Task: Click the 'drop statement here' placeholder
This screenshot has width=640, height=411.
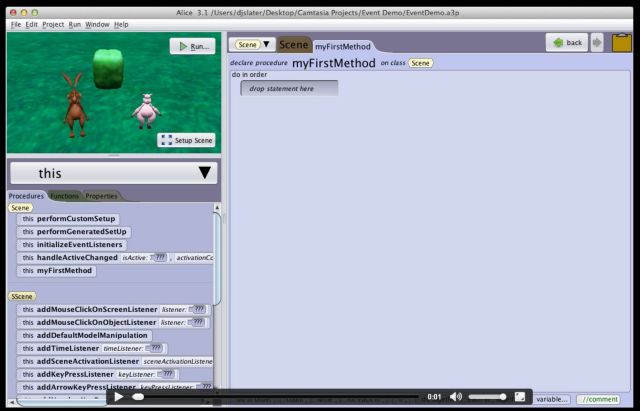Action: click(x=289, y=89)
